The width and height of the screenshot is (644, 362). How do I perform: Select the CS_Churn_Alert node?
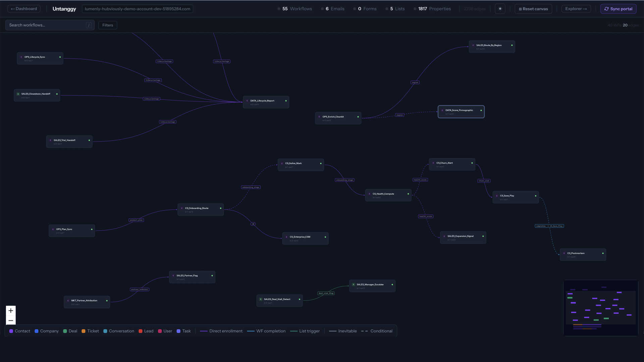point(452,164)
